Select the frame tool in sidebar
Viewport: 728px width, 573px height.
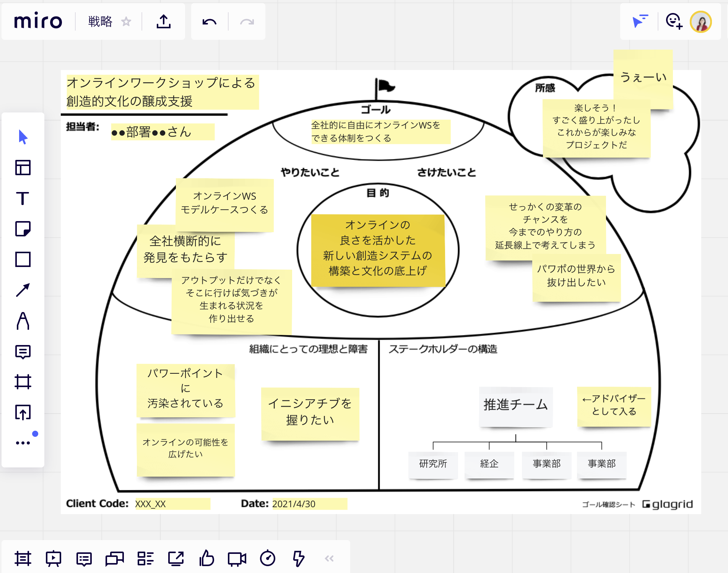point(23,382)
